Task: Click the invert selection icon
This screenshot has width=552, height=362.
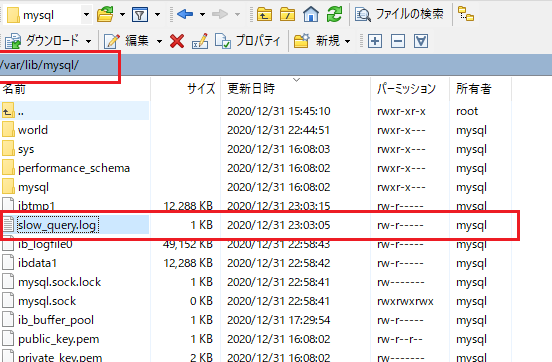Action: 421,41
